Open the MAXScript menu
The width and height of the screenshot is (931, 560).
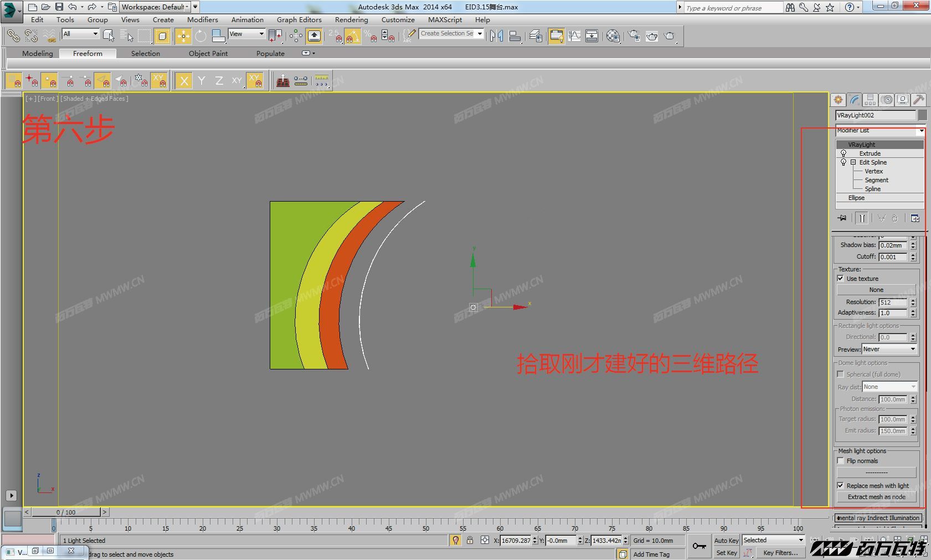pos(445,19)
